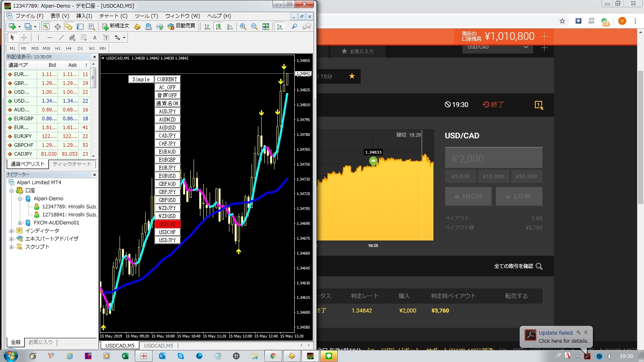The height and width of the screenshot is (362, 644).
Task: Open the 表示 (V) menu
Action: [60, 16]
